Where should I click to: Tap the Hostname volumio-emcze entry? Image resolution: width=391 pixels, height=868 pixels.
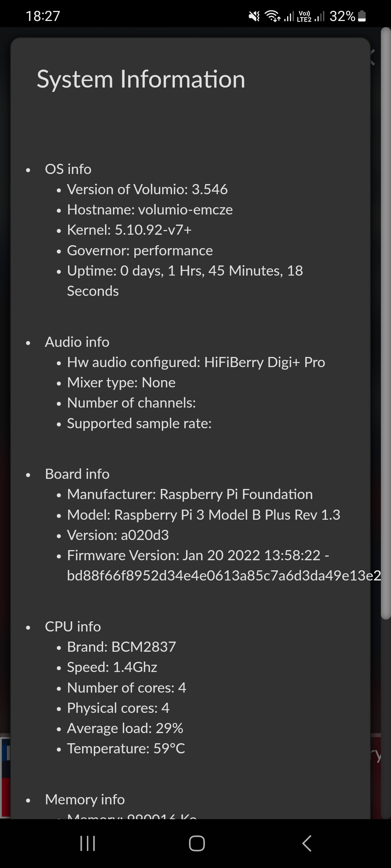[150, 210]
